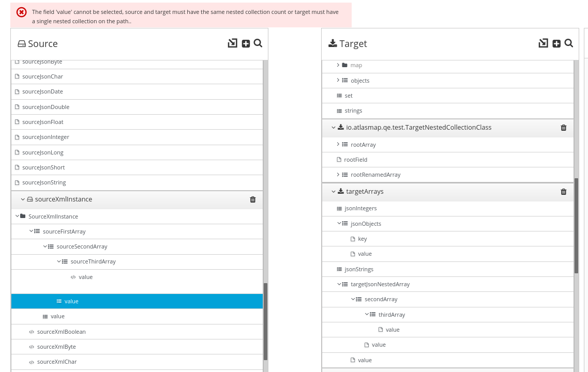Click the Source panel import icon
Viewport: 588px width, 372px height.
click(x=233, y=43)
